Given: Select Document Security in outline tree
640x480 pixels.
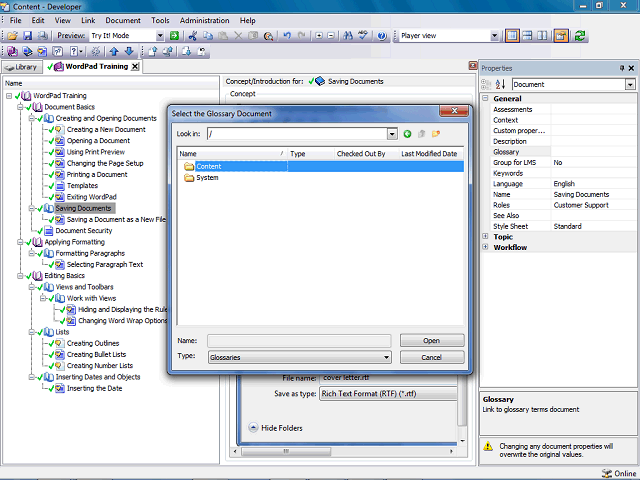Looking at the screenshot, I should coord(84,231).
